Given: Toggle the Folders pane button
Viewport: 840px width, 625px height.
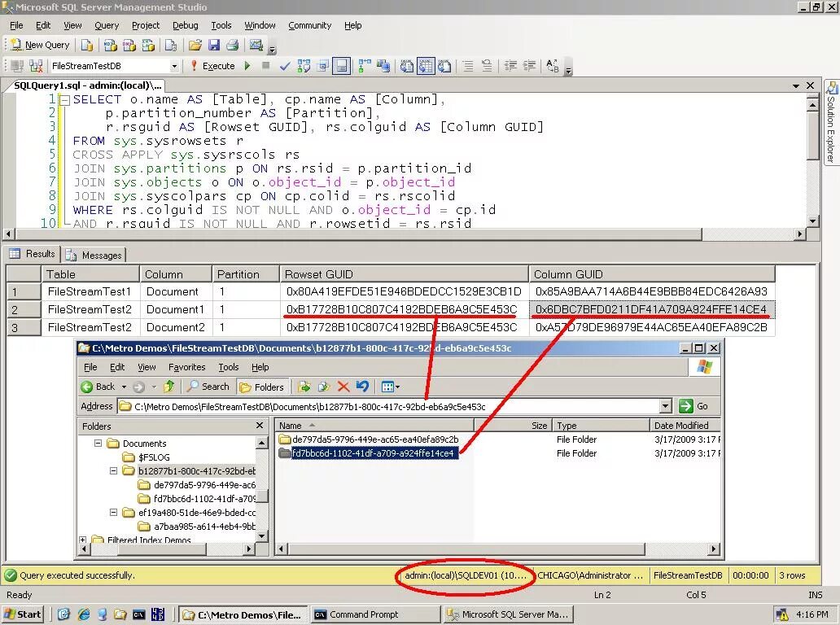Looking at the screenshot, I should point(262,387).
